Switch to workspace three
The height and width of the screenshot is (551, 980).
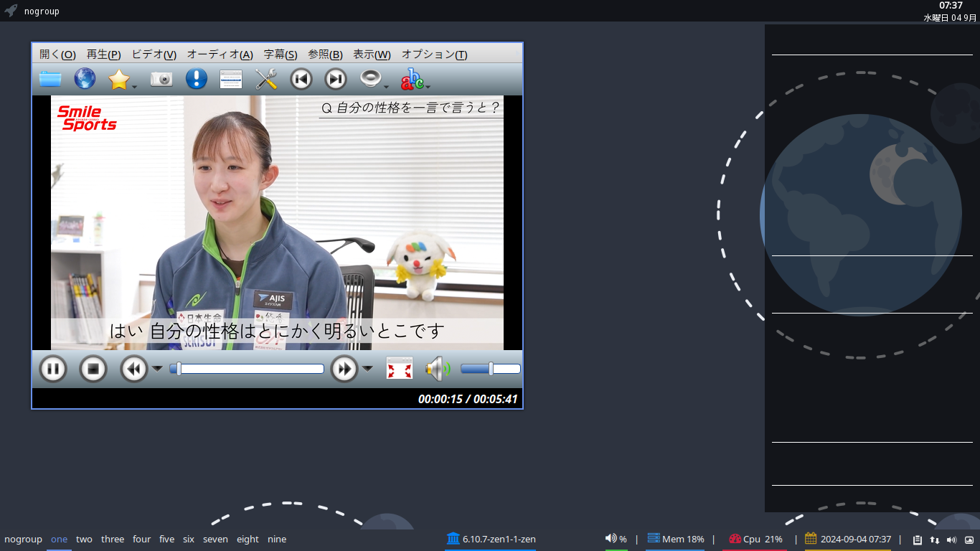tap(113, 539)
